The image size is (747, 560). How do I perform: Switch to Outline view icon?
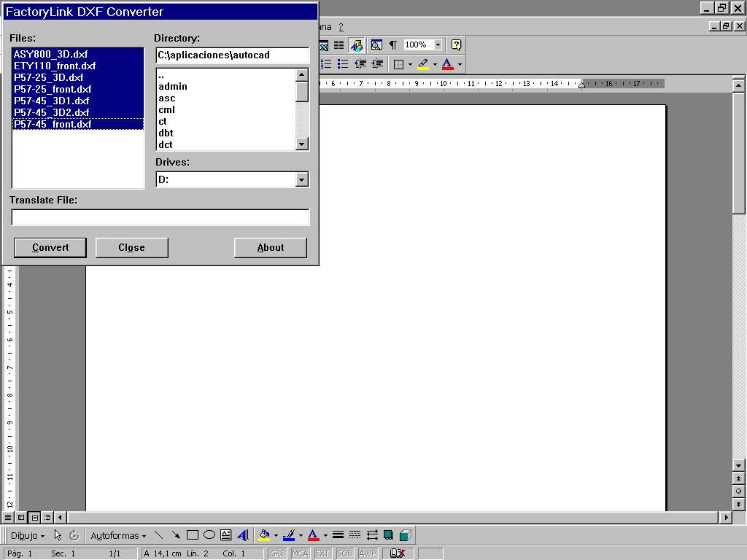click(47, 517)
